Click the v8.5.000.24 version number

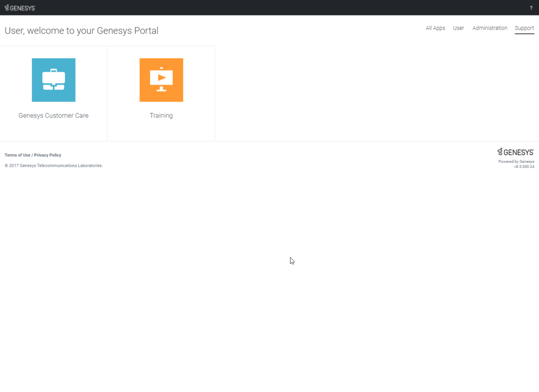point(524,167)
